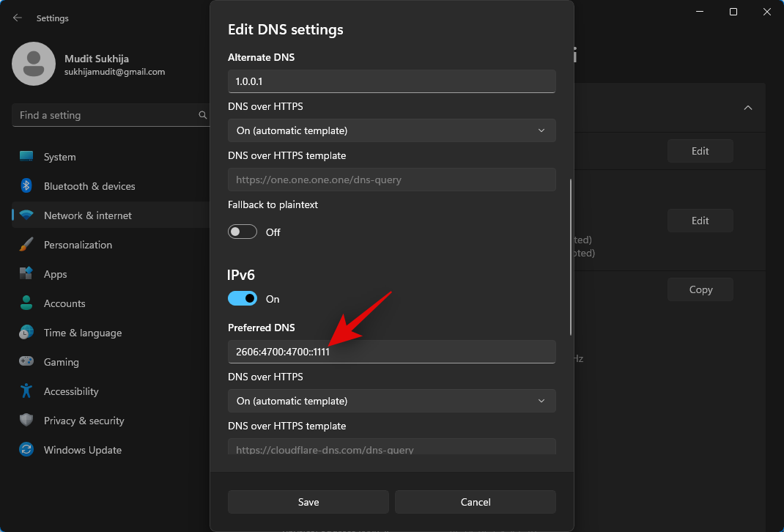784x532 pixels.
Task: Click the Alternate DNS input field
Action: coord(391,81)
